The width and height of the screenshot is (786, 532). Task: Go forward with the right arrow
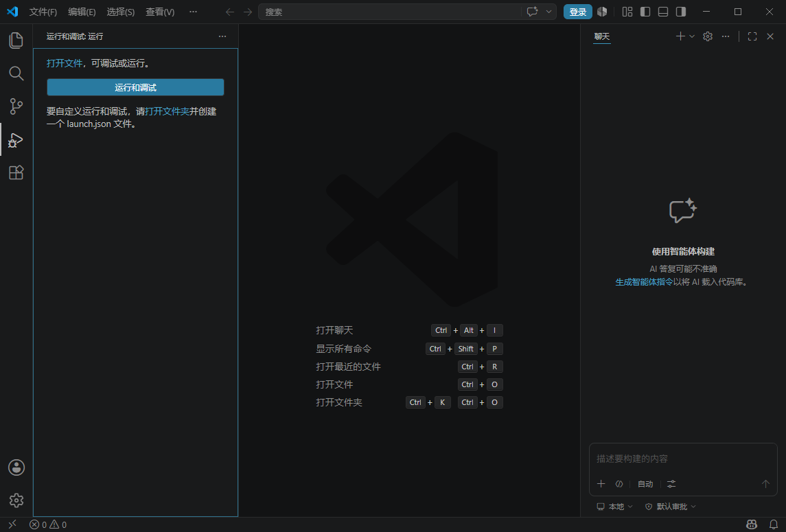click(x=248, y=12)
